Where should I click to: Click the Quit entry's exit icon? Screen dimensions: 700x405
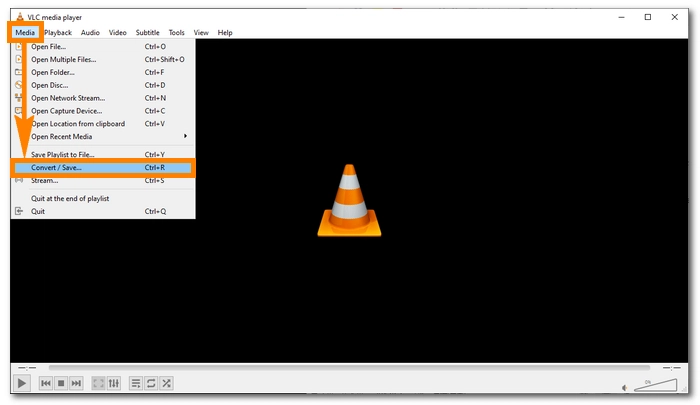pyautogui.click(x=19, y=211)
